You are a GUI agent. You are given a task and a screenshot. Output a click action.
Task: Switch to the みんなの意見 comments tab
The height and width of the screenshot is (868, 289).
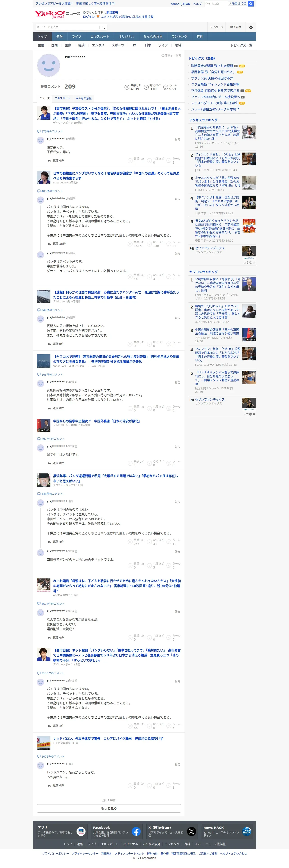(84, 98)
